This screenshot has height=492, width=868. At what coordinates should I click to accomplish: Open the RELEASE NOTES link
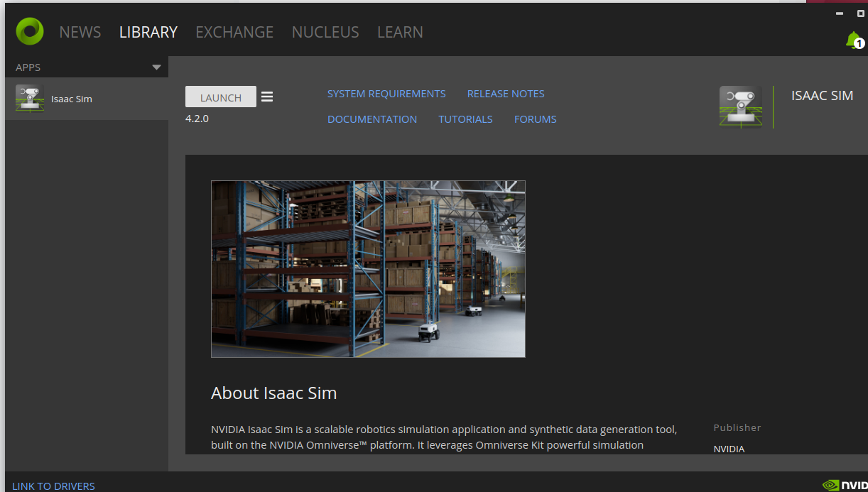point(506,94)
